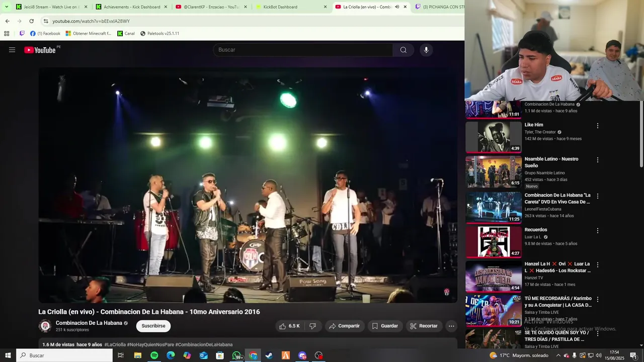Open Combinacion De La Habana channel avatar
The height and width of the screenshot is (362, 644).
tap(45, 326)
